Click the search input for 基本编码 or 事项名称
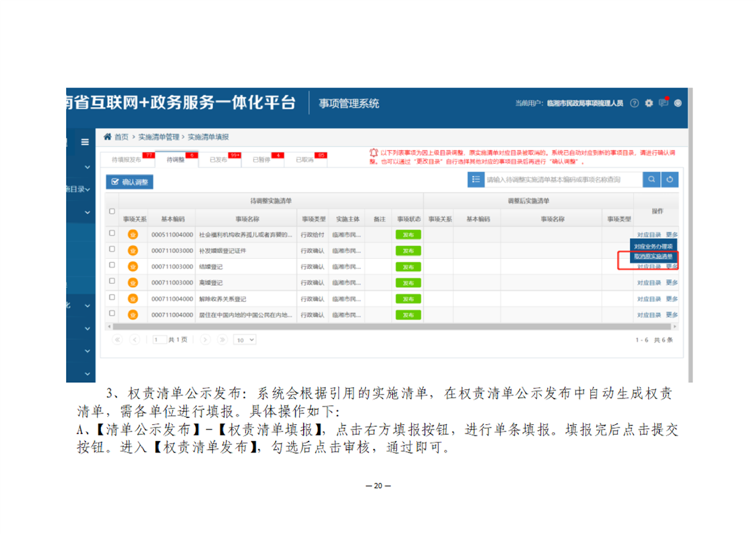Screen dimensions: 756x534 coord(563,179)
